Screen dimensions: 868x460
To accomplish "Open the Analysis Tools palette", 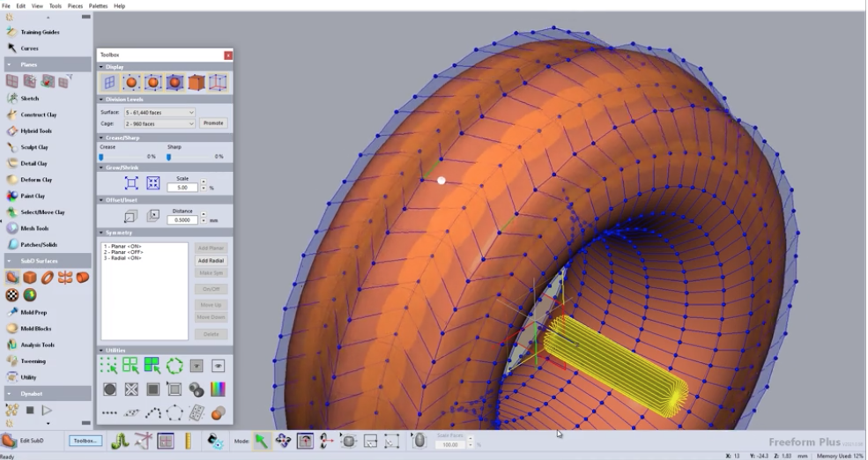I will [x=38, y=345].
